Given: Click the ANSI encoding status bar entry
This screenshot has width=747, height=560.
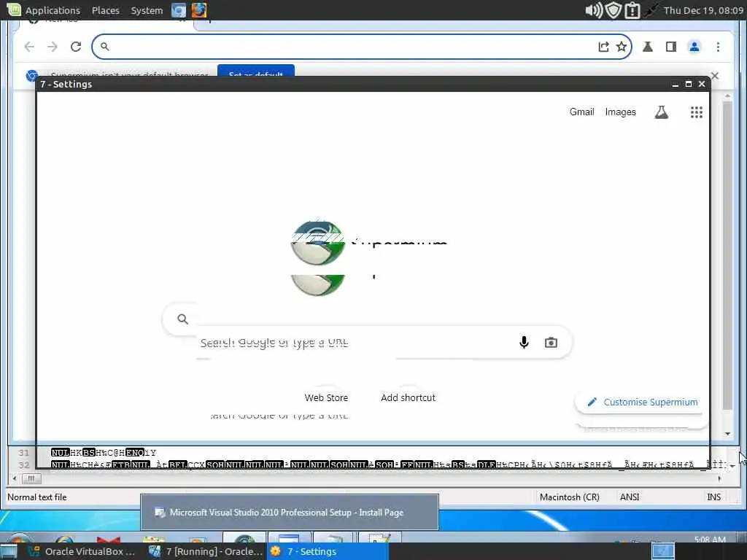Looking at the screenshot, I should point(630,497).
